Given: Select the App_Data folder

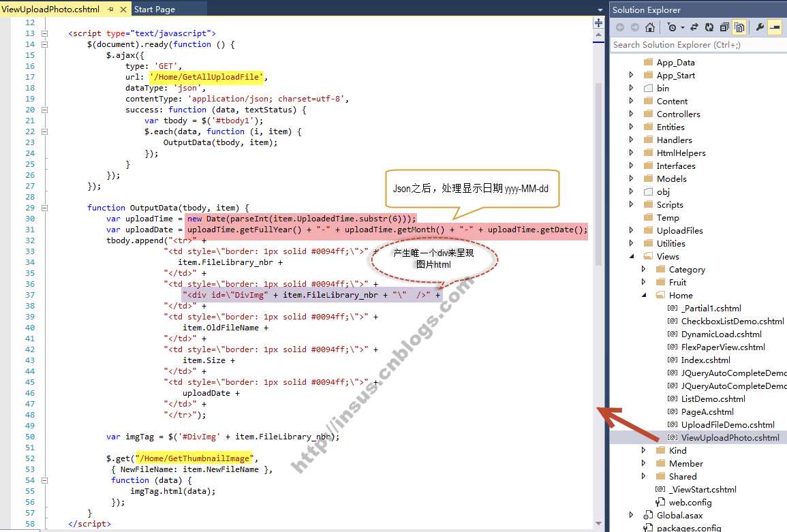Looking at the screenshot, I should click(x=675, y=62).
